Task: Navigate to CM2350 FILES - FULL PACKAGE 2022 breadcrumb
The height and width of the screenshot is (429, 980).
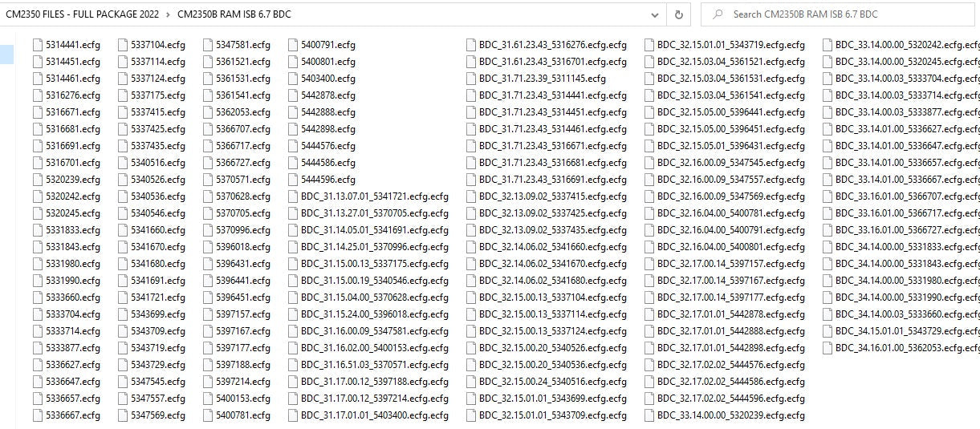Action: coord(83,14)
